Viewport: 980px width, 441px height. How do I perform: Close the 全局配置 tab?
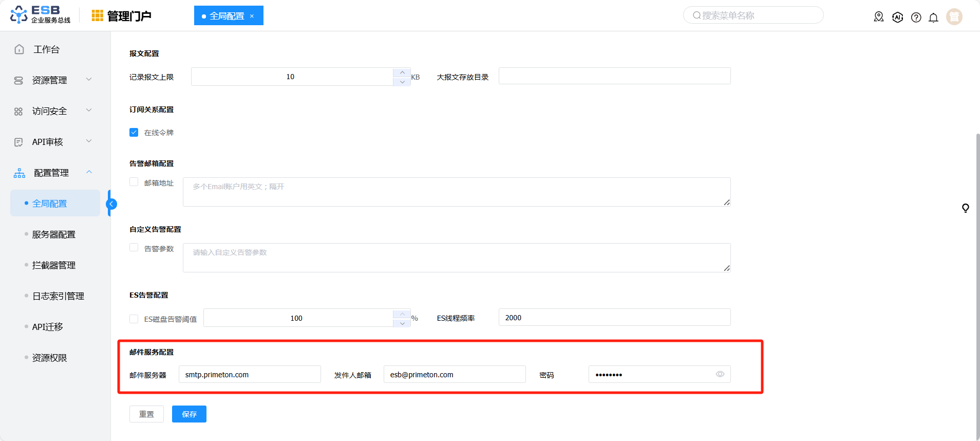252,16
